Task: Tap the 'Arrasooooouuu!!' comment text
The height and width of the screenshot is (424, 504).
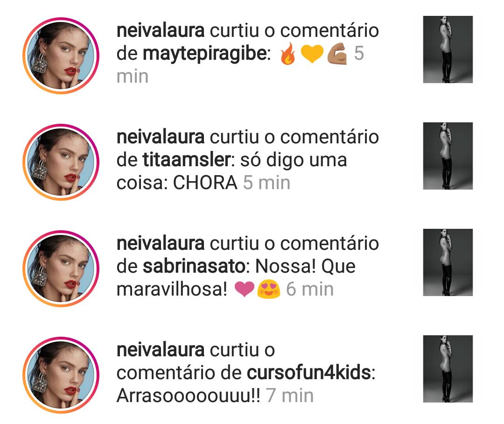Action: (x=189, y=396)
